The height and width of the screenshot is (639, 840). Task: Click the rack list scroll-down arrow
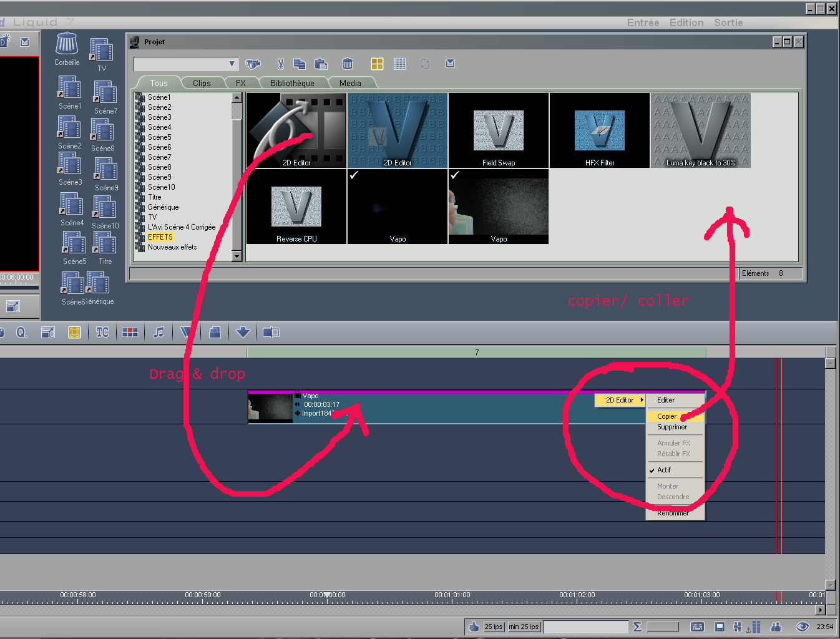[237, 256]
